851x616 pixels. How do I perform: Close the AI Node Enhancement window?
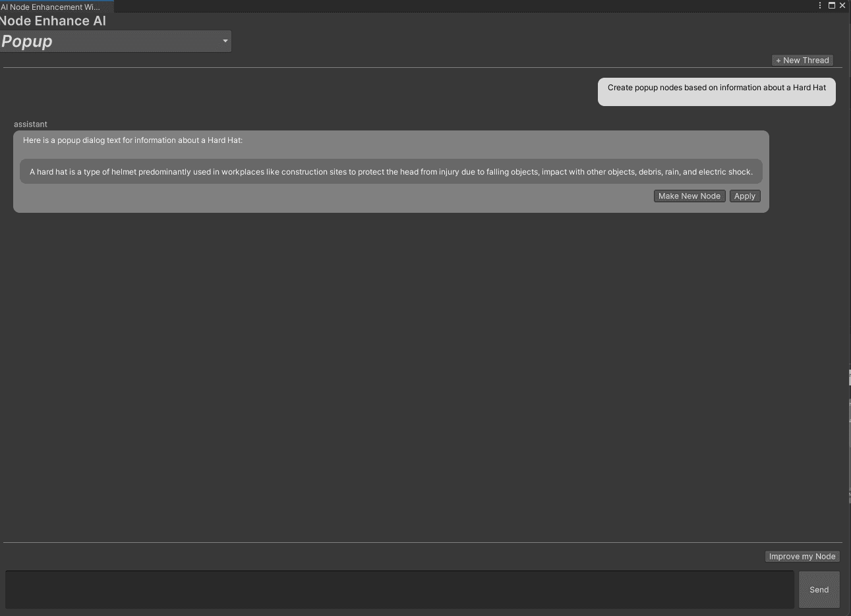coord(842,5)
